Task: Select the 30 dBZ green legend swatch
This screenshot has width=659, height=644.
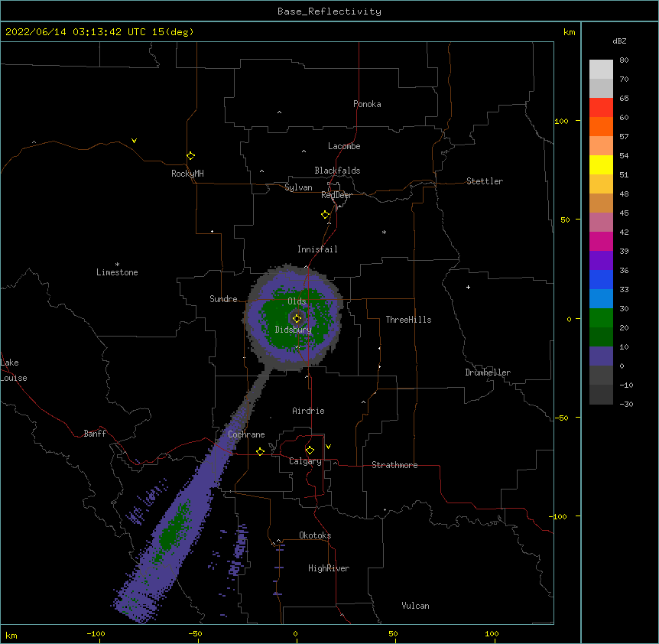Action: pyautogui.click(x=601, y=318)
